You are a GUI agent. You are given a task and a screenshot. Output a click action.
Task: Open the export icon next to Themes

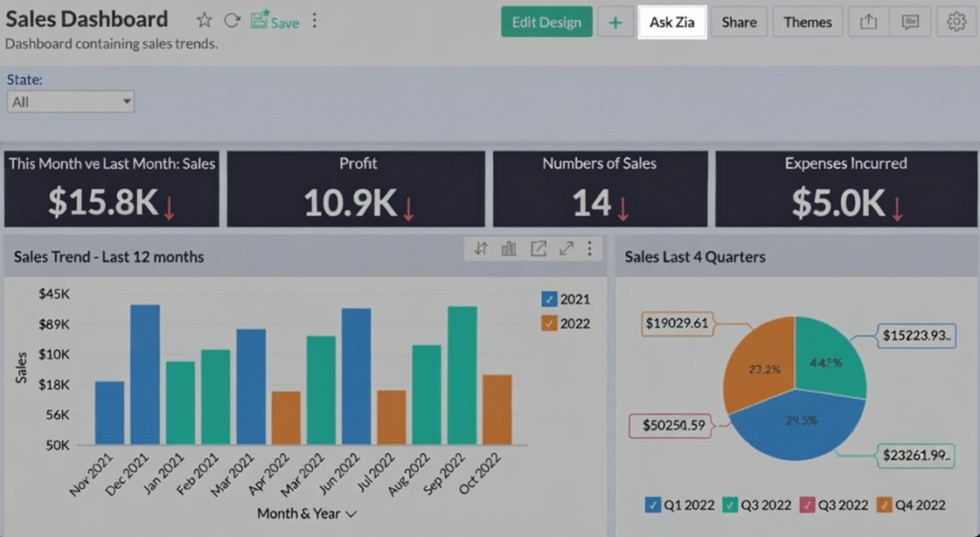click(868, 22)
